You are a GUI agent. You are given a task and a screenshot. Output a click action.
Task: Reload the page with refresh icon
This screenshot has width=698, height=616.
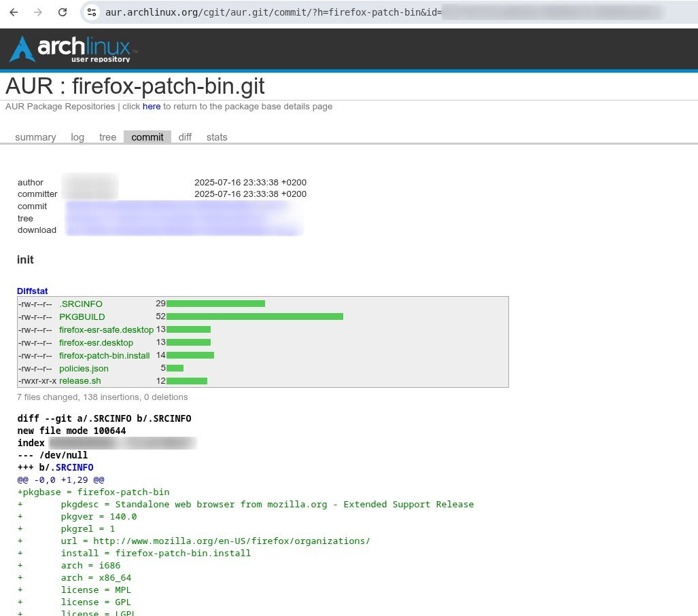coord(63,12)
